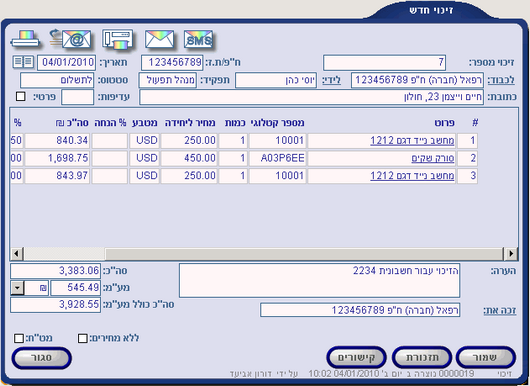Screen dimensions: 530x386
Task: Open the זכה את link
Action: coord(500,310)
